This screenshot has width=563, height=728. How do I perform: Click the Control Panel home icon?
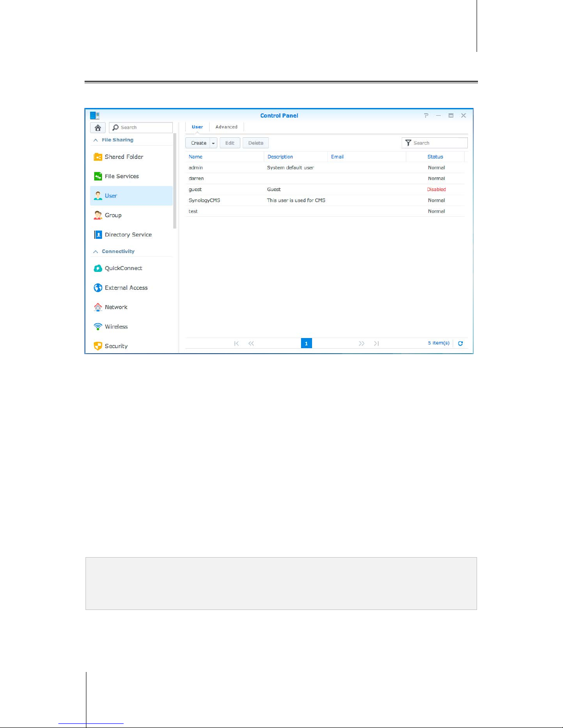pos(98,128)
